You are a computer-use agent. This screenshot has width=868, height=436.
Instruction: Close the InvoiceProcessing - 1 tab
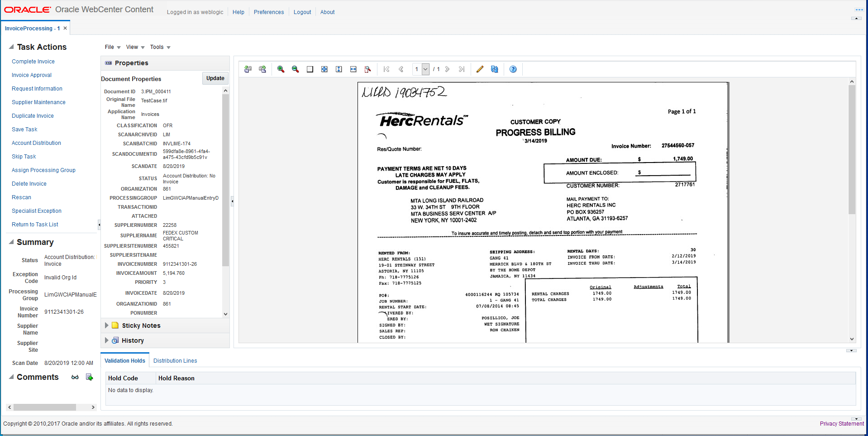pyautogui.click(x=65, y=28)
